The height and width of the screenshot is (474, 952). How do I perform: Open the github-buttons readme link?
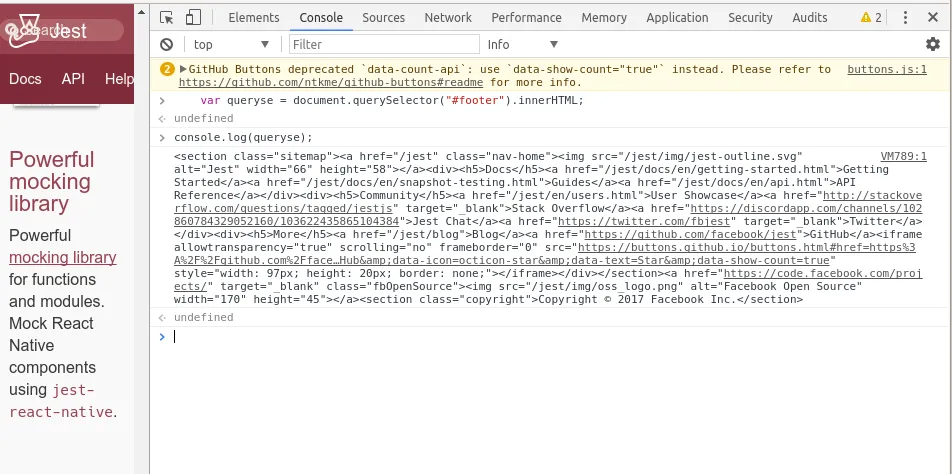tap(331, 83)
